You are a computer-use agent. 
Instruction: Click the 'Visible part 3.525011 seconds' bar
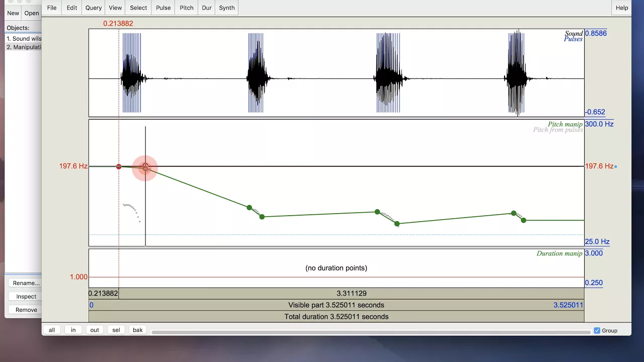pos(336,305)
